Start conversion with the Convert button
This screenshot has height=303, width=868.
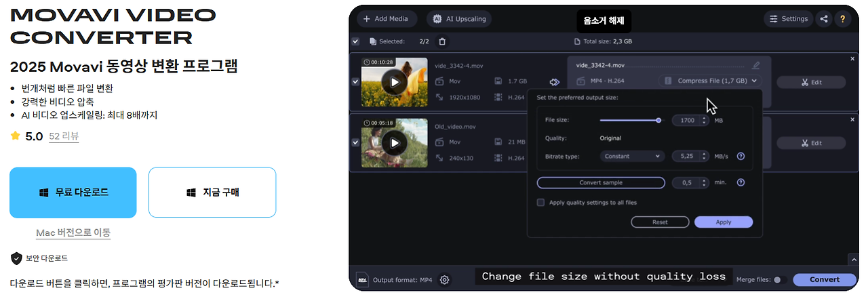tap(824, 279)
